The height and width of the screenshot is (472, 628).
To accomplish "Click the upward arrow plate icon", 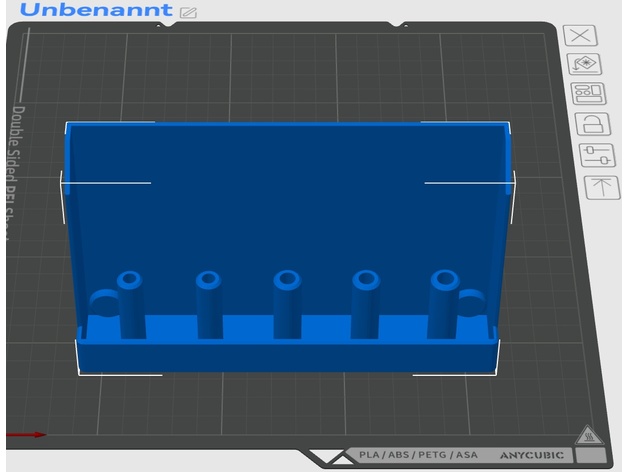I will (601, 186).
